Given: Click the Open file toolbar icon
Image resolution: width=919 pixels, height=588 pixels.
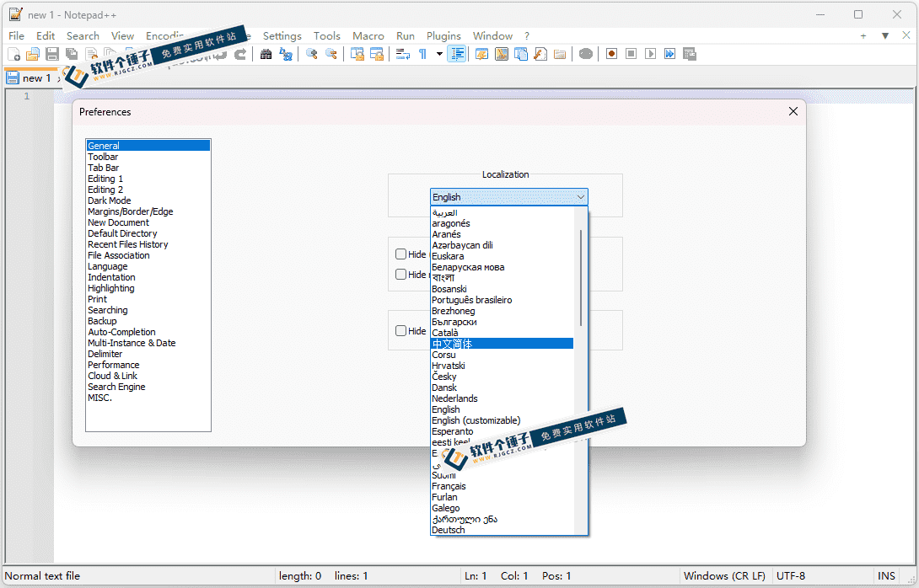Looking at the screenshot, I should pyautogui.click(x=33, y=55).
